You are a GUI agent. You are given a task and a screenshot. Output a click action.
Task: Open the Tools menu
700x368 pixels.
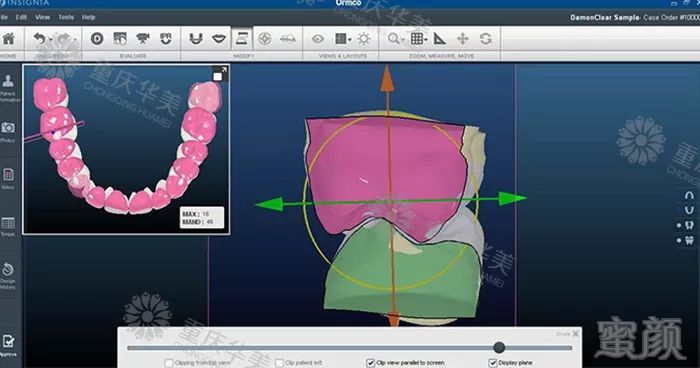[x=66, y=17]
